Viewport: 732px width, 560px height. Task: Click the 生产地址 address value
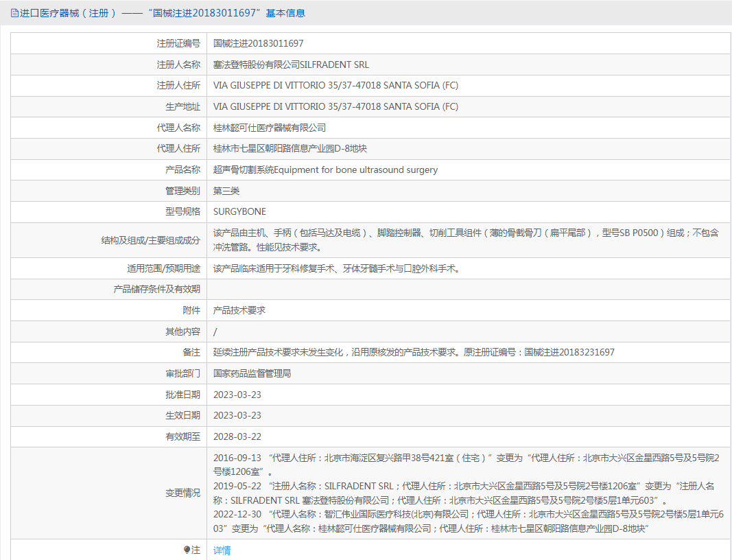335,106
